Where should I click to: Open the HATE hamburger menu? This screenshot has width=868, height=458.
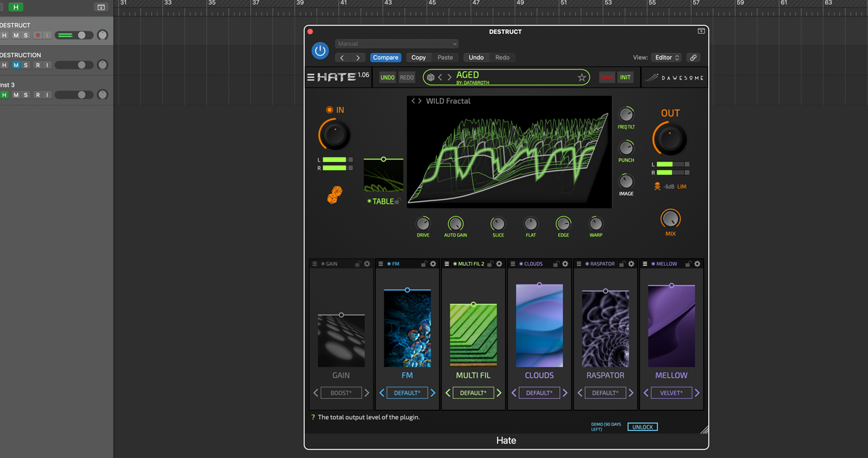tap(311, 77)
